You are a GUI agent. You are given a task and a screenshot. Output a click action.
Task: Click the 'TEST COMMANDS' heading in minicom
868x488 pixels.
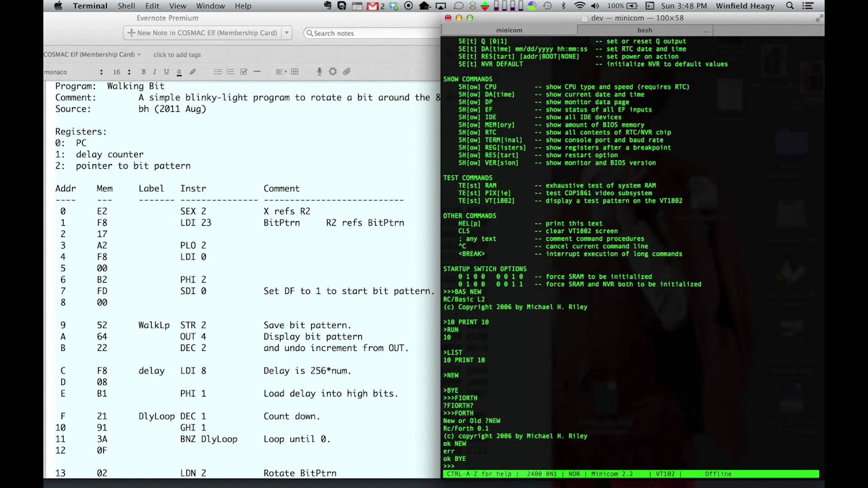pos(468,178)
